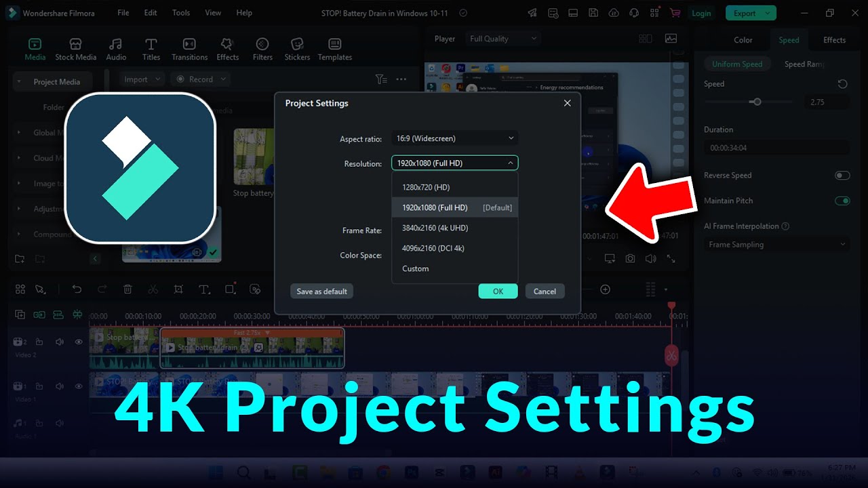868x488 pixels.
Task: Choose the selection cursor tool above timeline
Action: (40, 289)
